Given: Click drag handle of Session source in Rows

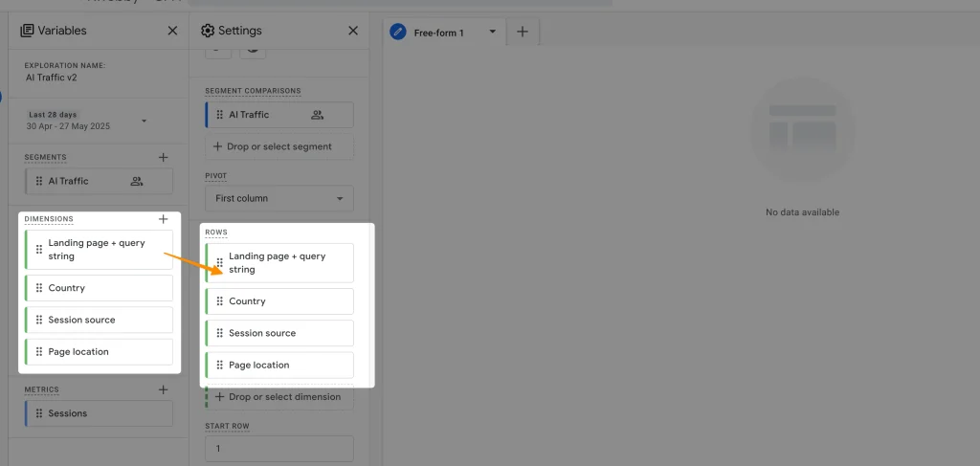Looking at the screenshot, I should coord(219,333).
